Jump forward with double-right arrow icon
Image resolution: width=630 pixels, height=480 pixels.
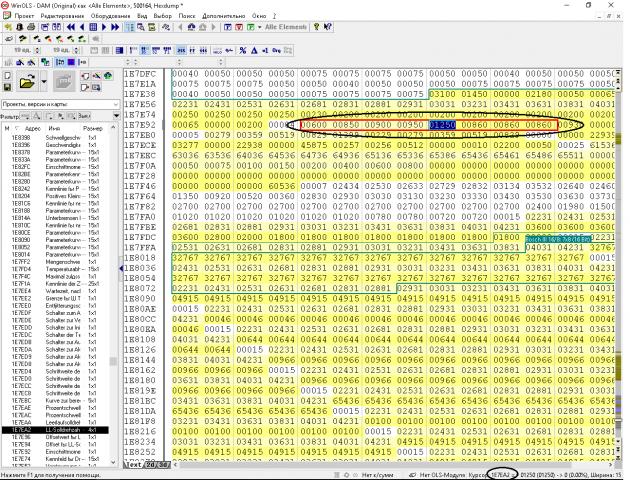(115, 27)
